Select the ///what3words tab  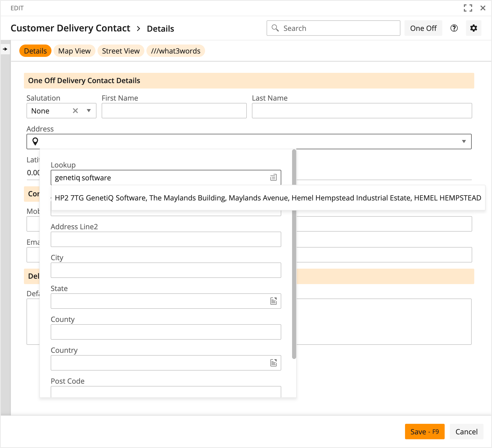coord(175,51)
